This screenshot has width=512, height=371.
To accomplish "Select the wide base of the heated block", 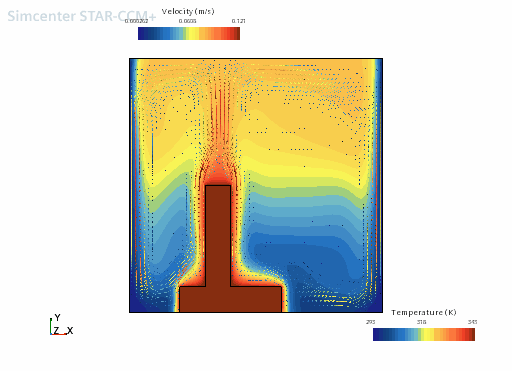I will coord(231,299).
